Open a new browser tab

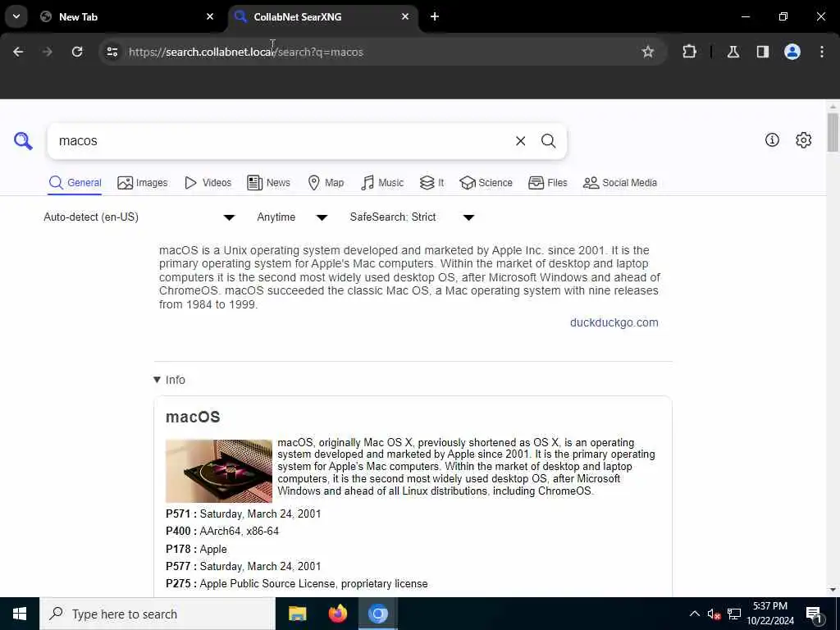point(435,16)
